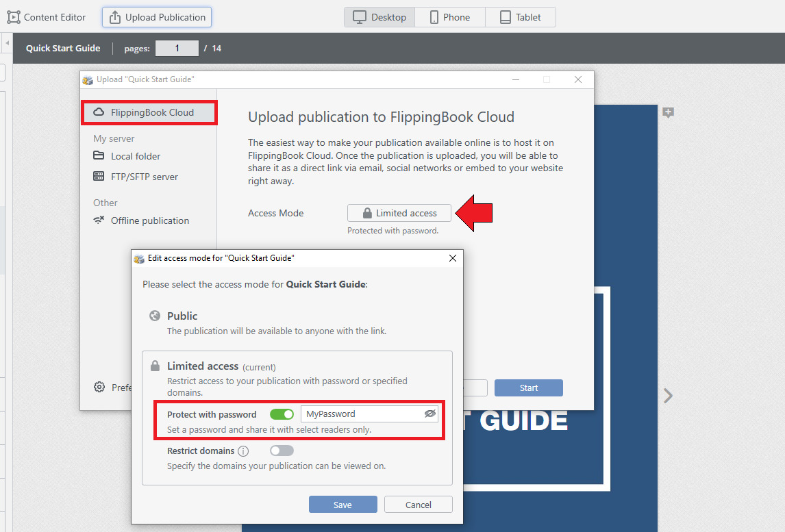Click the offline wifi icon beside Offline publication

(99, 220)
